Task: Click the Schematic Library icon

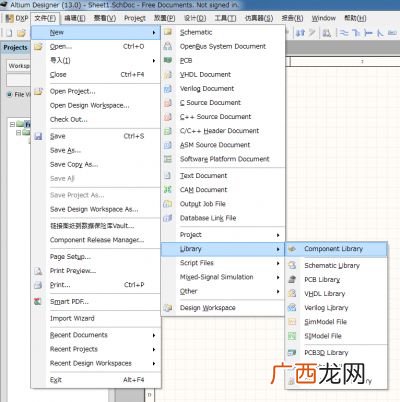Action: click(x=292, y=265)
